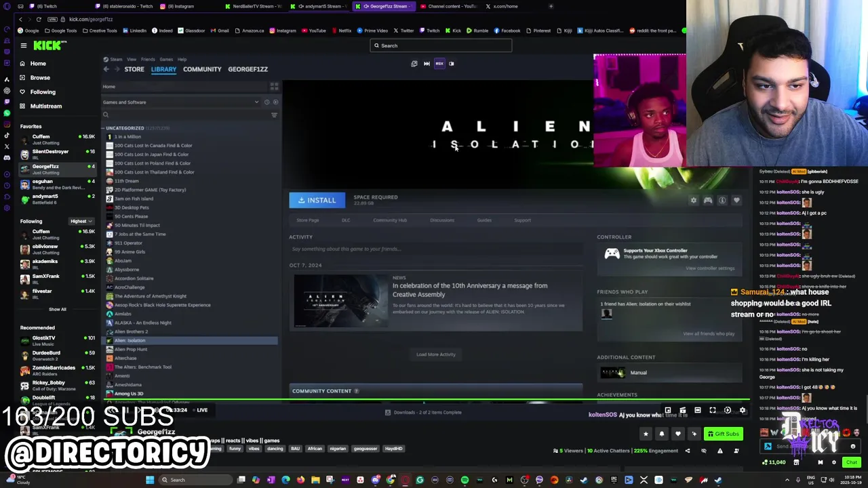Switch to collections grid view in Steam
This screenshot has height=488, width=868.
pos(274,87)
